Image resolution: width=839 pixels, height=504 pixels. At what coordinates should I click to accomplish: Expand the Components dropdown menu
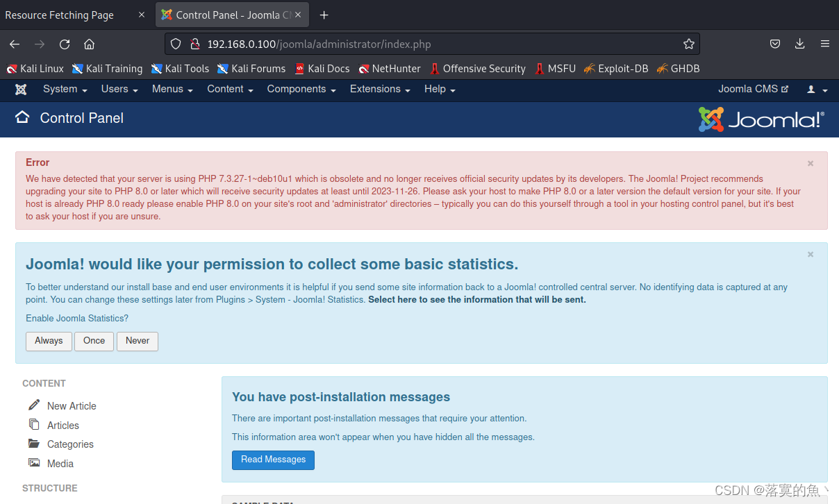(x=301, y=89)
